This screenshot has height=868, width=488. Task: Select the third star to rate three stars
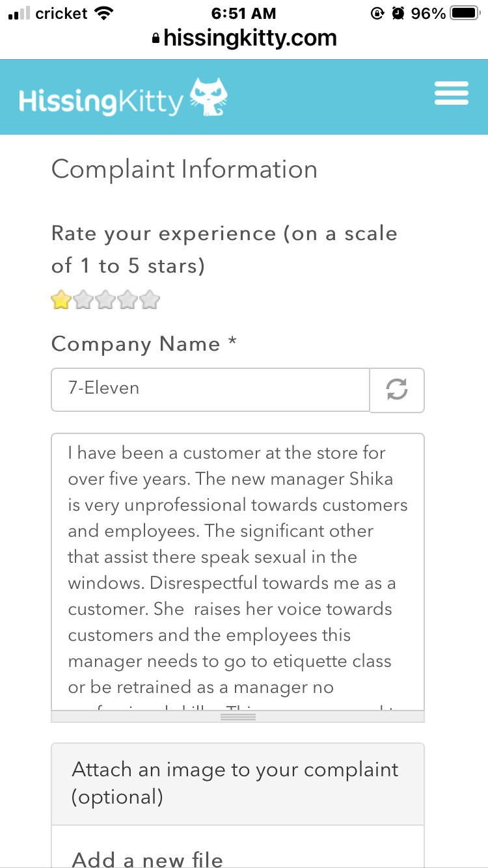click(105, 299)
